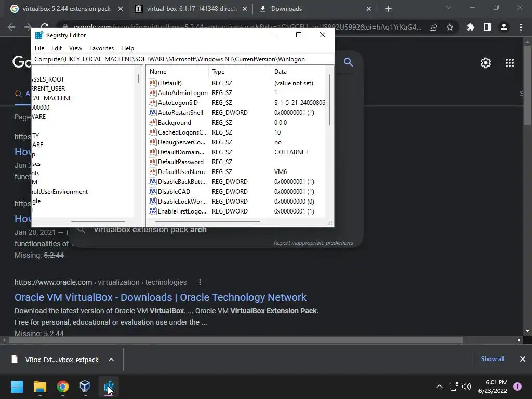Open the Chrome profile avatar

point(504,27)
